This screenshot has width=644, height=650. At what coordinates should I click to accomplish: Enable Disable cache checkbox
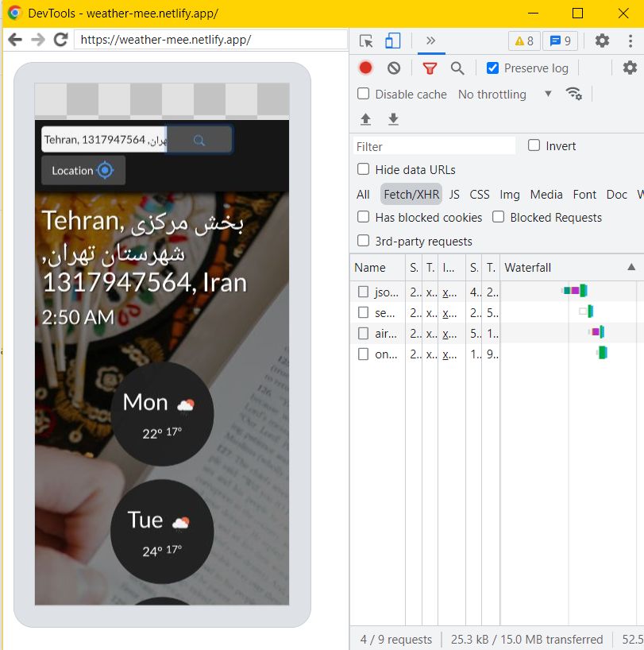click(x=363, y=94)
